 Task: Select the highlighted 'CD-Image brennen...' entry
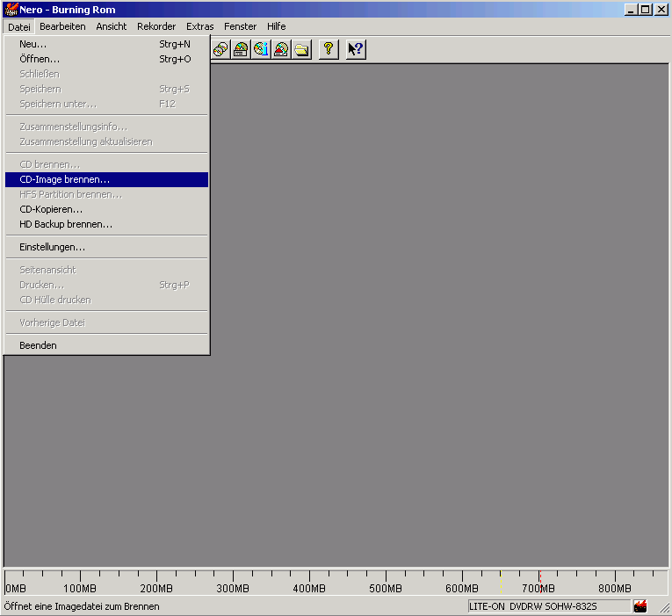point(65,179)
